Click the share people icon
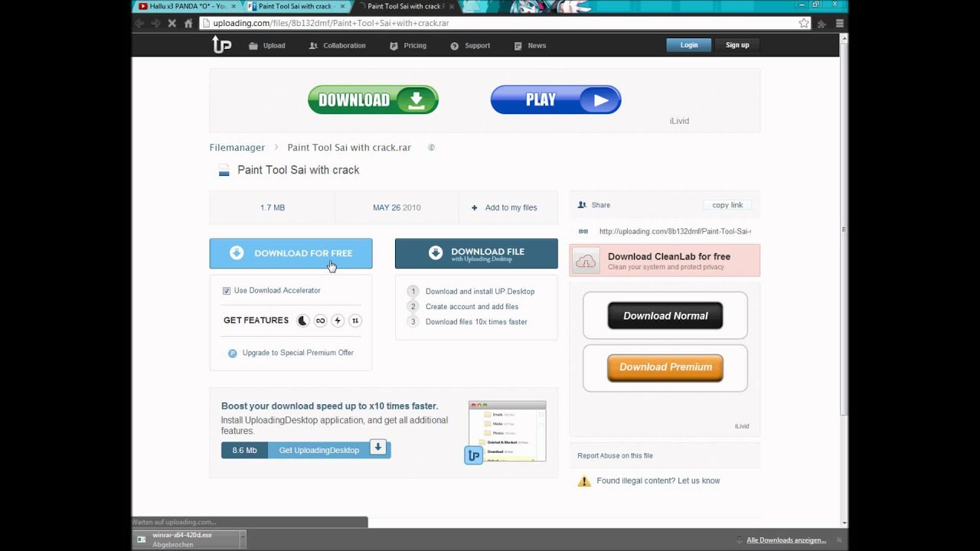This screenshot has height=551, width=980. (582, 205)
